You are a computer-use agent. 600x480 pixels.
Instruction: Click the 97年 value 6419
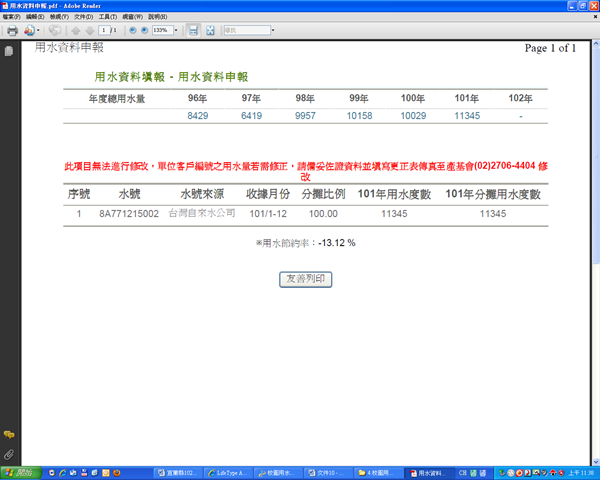point(251,116)
